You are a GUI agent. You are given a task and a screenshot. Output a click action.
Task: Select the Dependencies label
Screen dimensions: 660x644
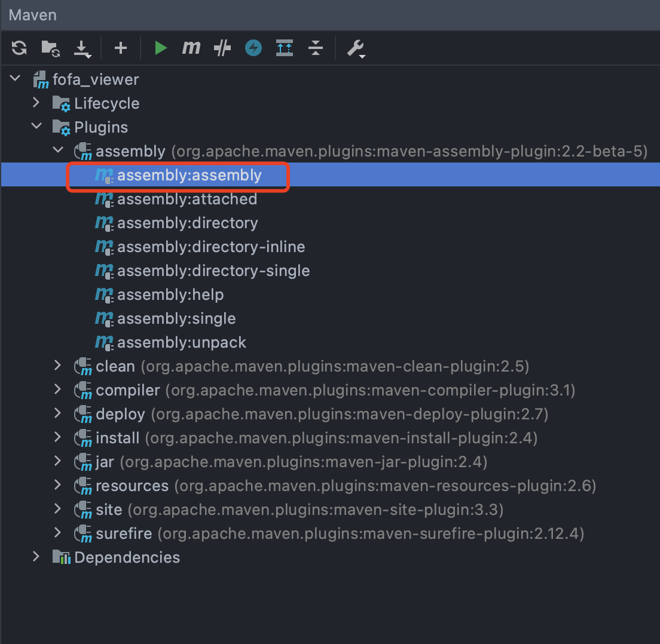[x=127, y=557]
